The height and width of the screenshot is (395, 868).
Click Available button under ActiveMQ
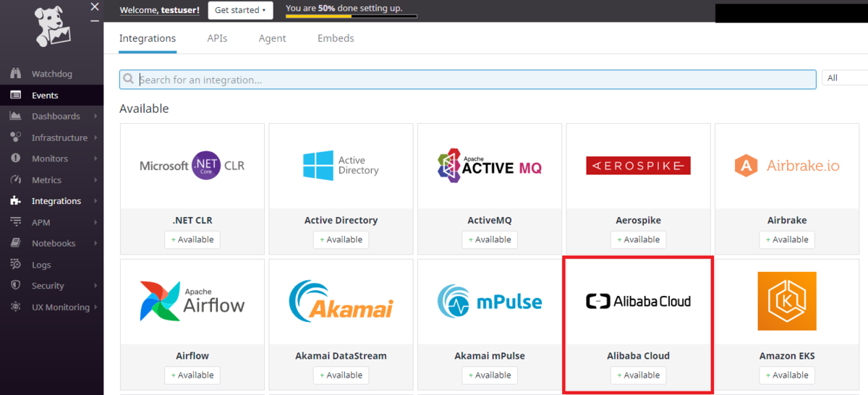click(490, 239)
